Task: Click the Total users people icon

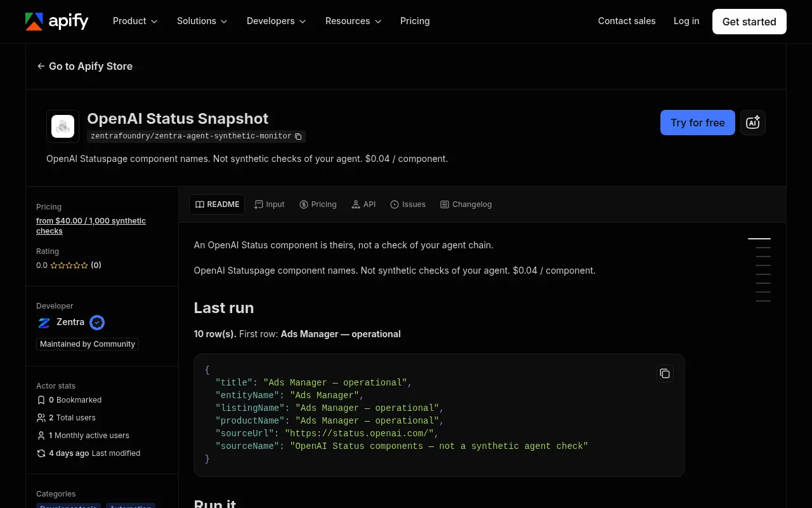Action: (x=41, y=418)
